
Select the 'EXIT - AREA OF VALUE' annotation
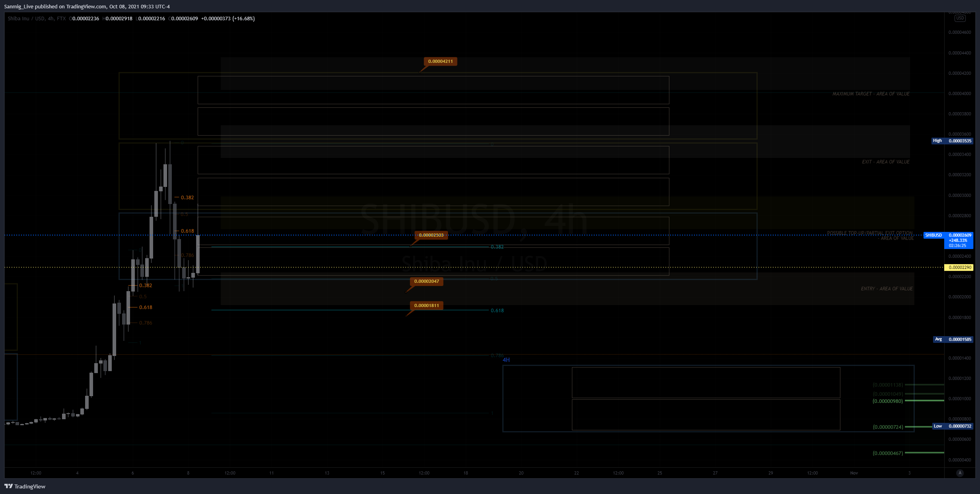pyautogui.click(x=886, y=162)
